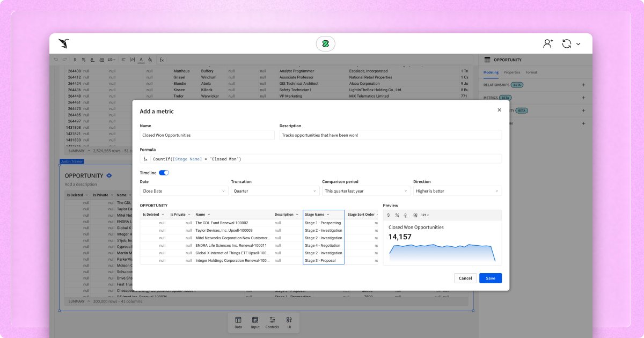
Task: Switch to the Format tab
Action: pos(531,72)
